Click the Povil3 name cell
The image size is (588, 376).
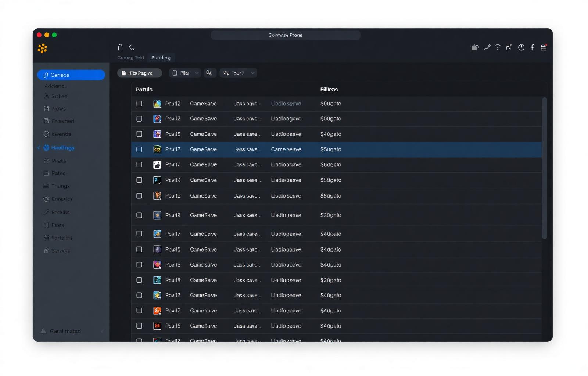coord(173,264)
